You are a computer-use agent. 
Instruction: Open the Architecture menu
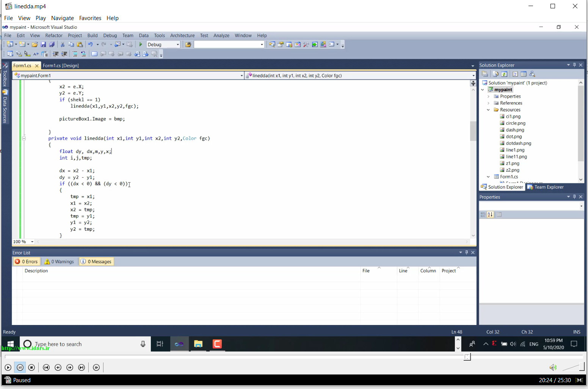[x=182, y=35]
